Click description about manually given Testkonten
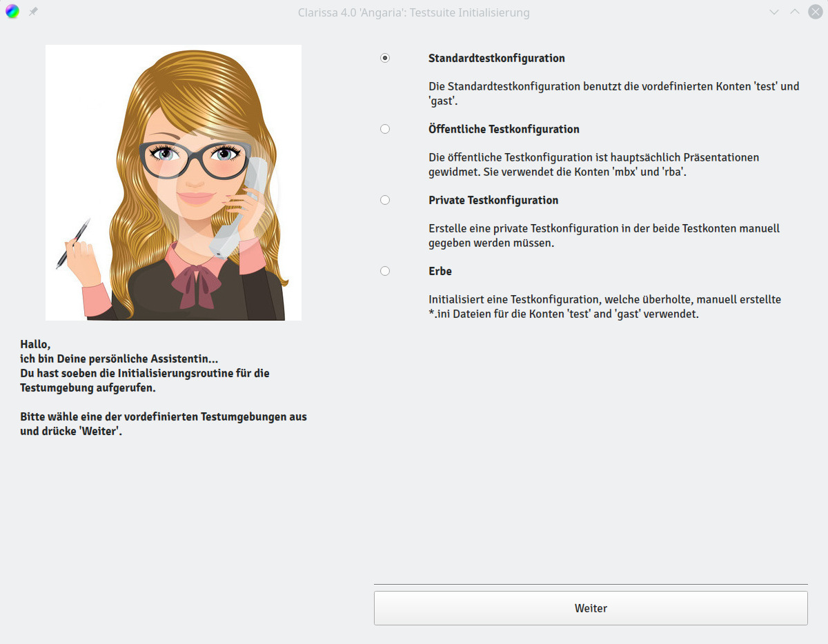 pos(604,236)
